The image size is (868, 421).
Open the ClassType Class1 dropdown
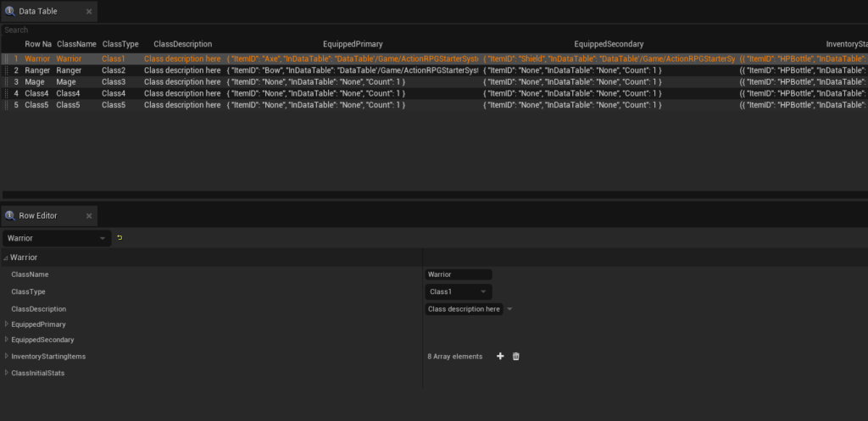[x=458, y=291]
